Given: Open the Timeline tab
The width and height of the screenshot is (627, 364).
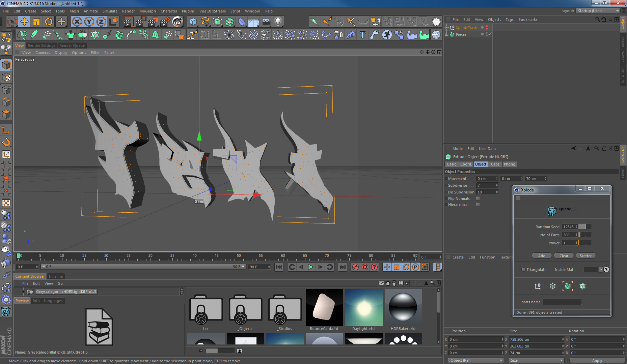Looking at the screenshot, I should [55, 276].
